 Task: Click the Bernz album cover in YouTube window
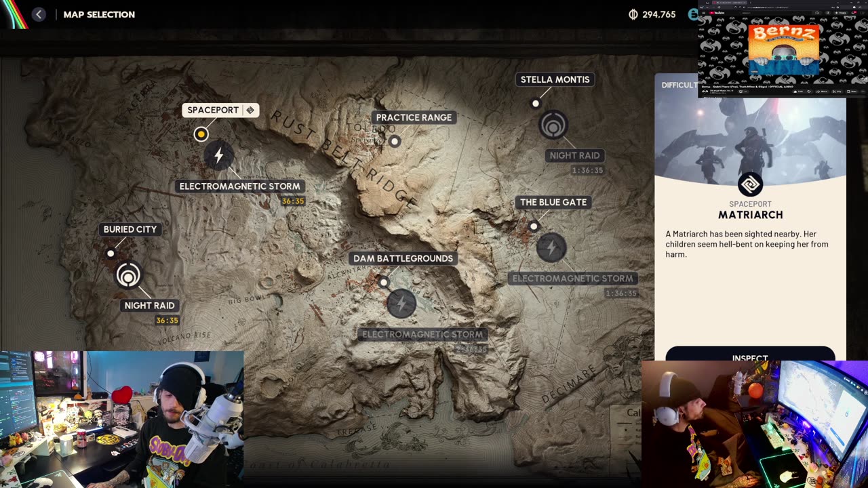[x=783, y=49]
